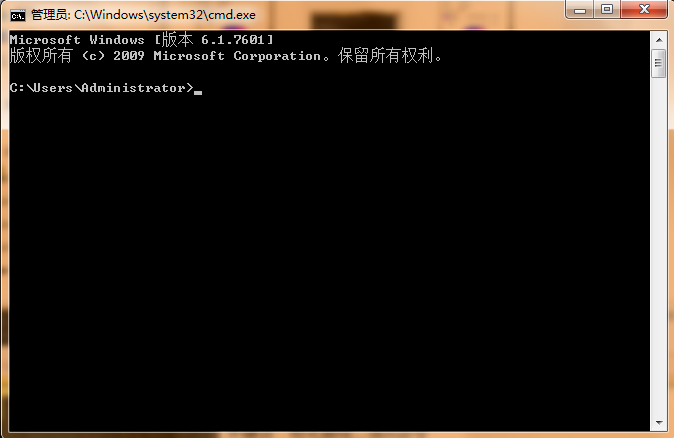
Task: Click the year 2009 in copyright line
Action: pyautogui.click(x=129, y=56)
